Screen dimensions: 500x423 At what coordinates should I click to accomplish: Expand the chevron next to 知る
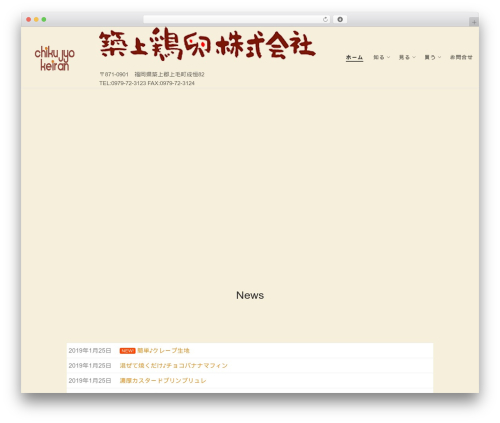(x=388, y=57)
